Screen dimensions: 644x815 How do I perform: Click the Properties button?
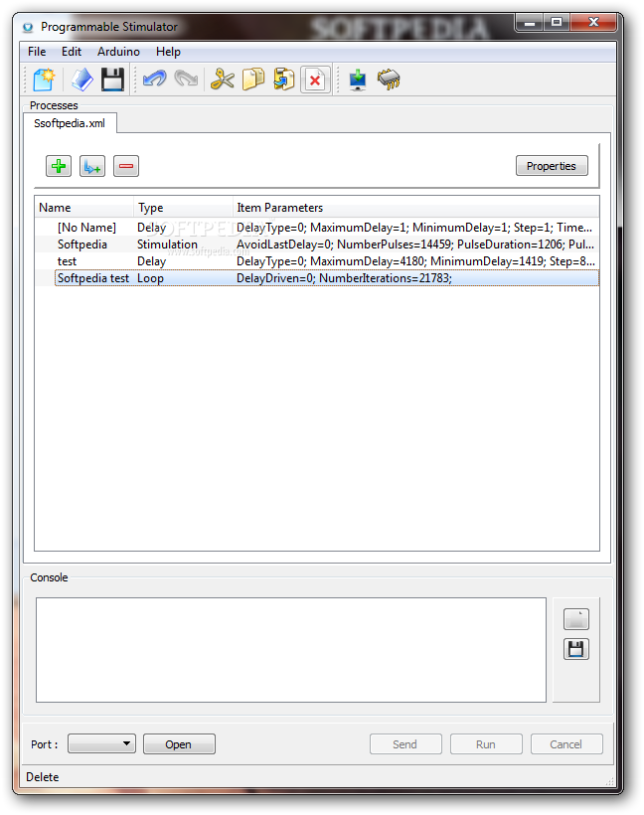[x=552, y=166]
